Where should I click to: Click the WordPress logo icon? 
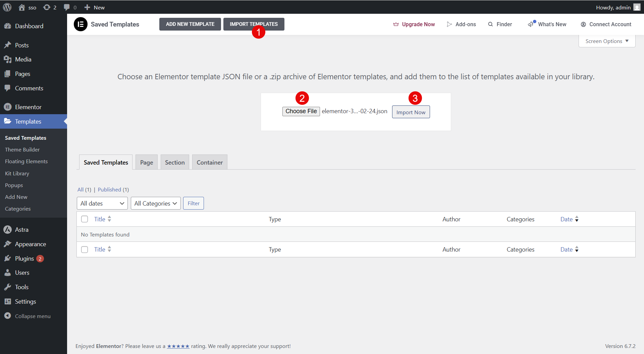point(7,7)
